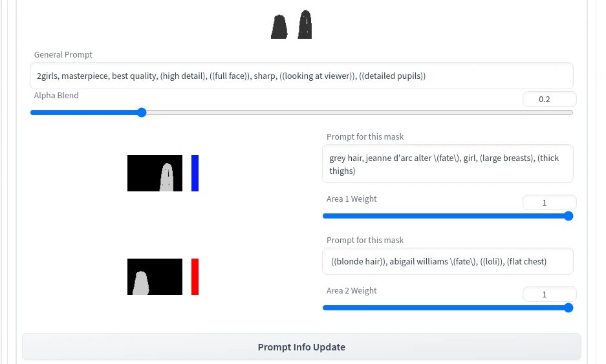Select the Alpha Blend number box showing 0.2
Screen dimensions: 606x364
(x=549, y=99)
